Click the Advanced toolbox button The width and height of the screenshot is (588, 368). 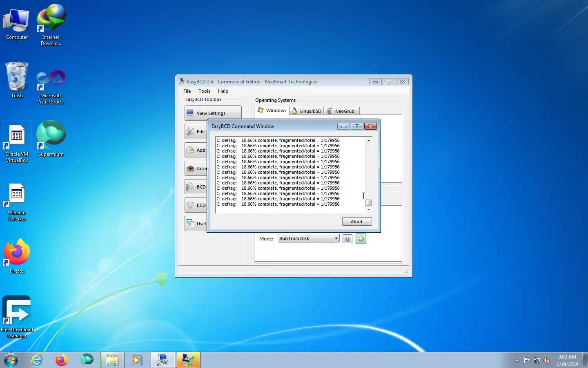click(x=196, y=168)
